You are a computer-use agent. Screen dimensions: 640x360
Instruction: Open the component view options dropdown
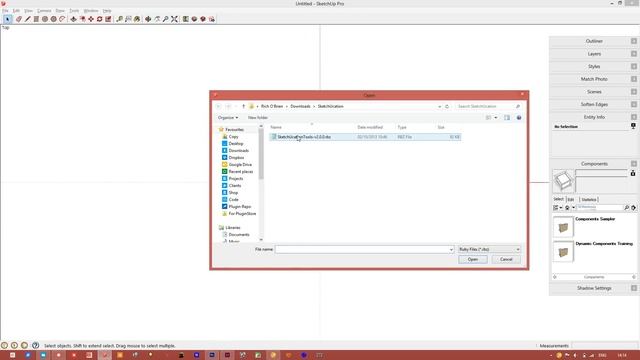pyautogui.click(x=558, y=208)
